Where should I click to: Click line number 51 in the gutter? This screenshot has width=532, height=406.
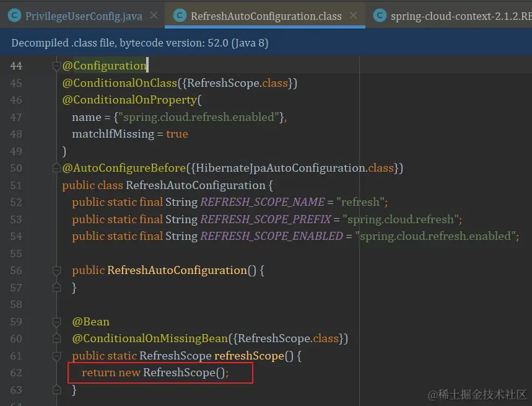pyautogui.click(x=16, y=185)
